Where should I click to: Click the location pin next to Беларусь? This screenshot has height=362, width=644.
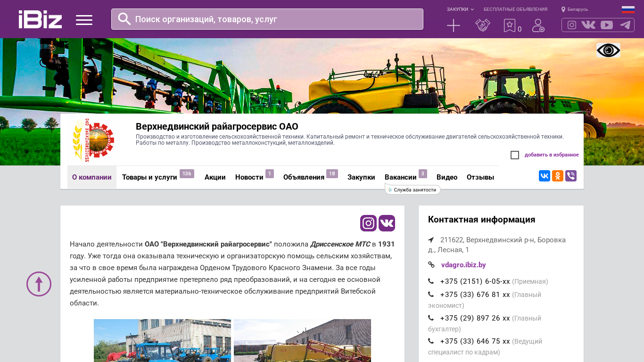[x=563, y=9]
